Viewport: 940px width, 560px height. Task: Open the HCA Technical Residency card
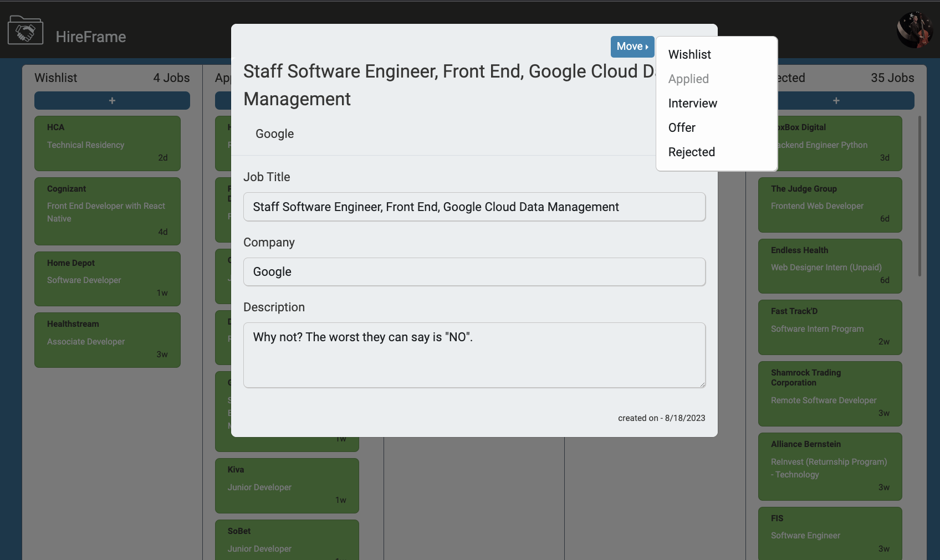107,143
